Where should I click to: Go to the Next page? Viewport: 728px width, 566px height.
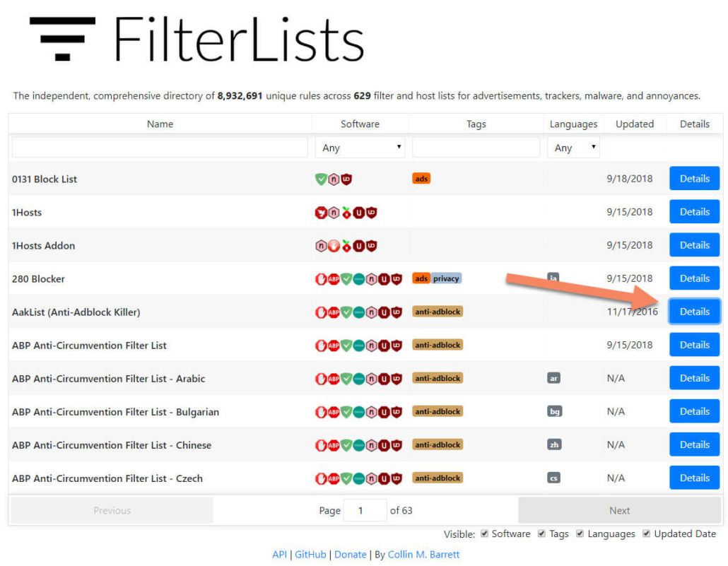coord(619,510)
